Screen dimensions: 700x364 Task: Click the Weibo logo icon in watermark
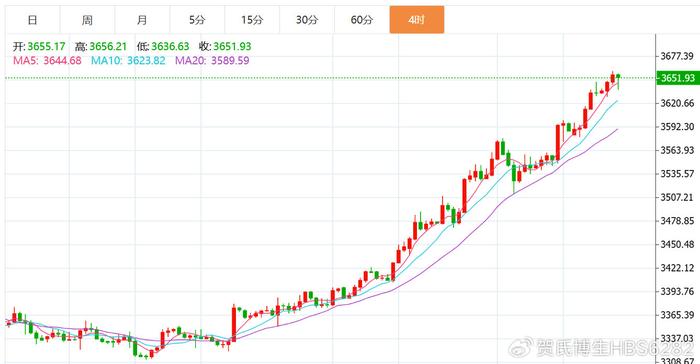coord(521,347)
